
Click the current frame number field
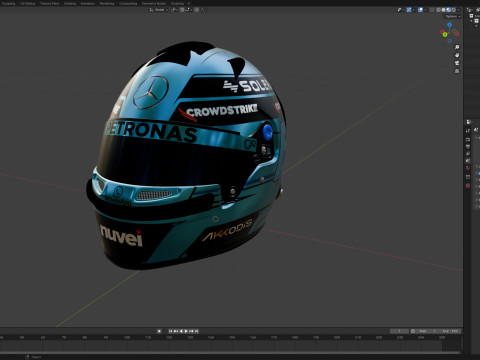[400, 331]
